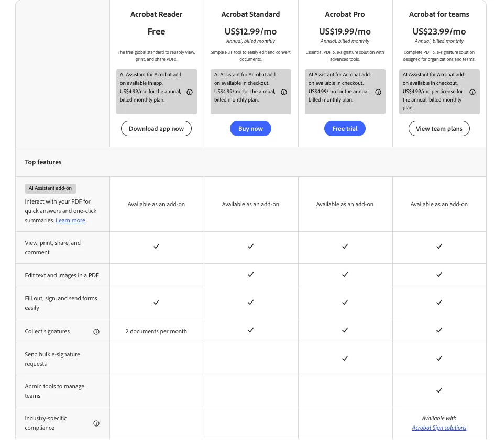Click the 2 documents per month cell

click(156, 331)
